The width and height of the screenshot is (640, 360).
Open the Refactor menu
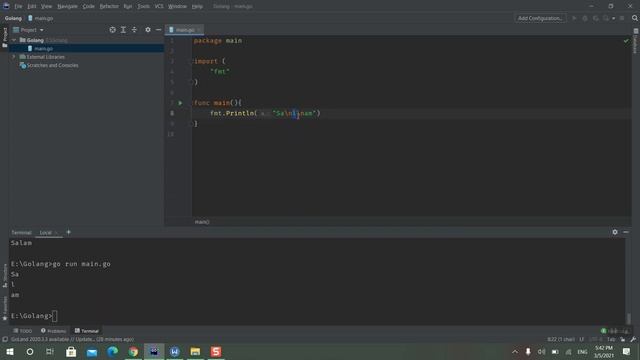[109, 6]
